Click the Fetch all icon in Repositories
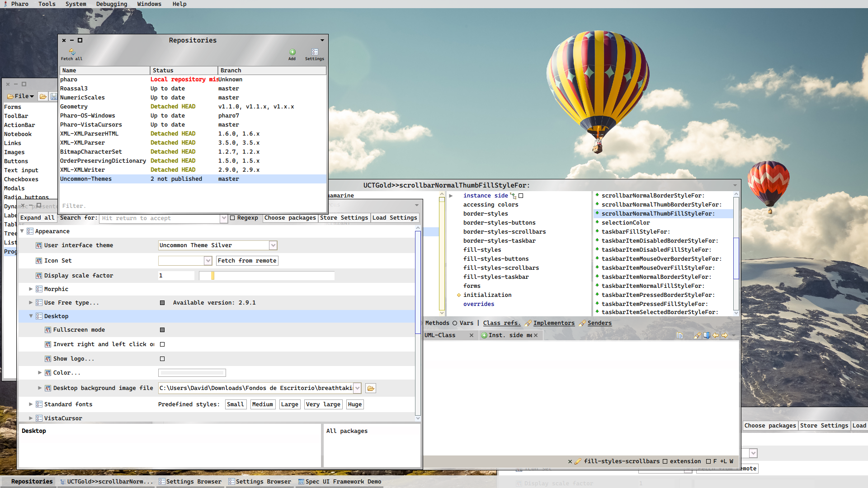Viewport: 868px width, 488px height. [72, 52]
